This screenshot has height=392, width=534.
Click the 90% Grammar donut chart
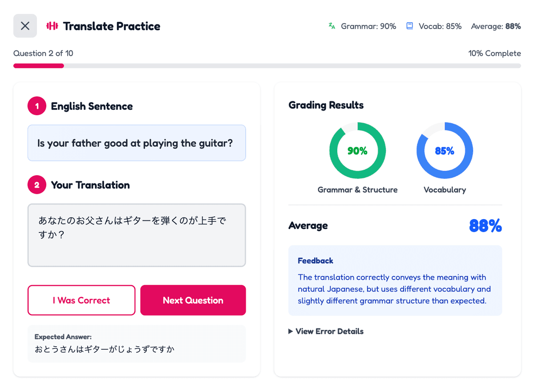(357, 150)
